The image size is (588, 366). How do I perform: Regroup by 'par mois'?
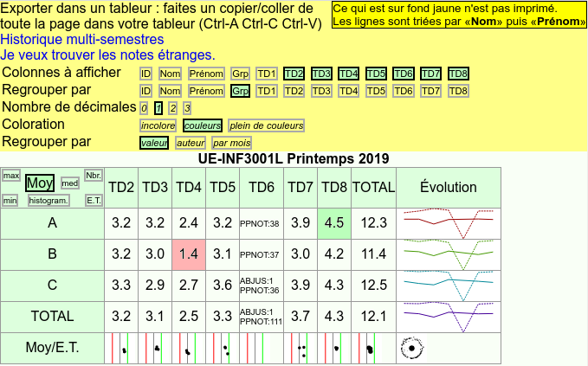231,143
